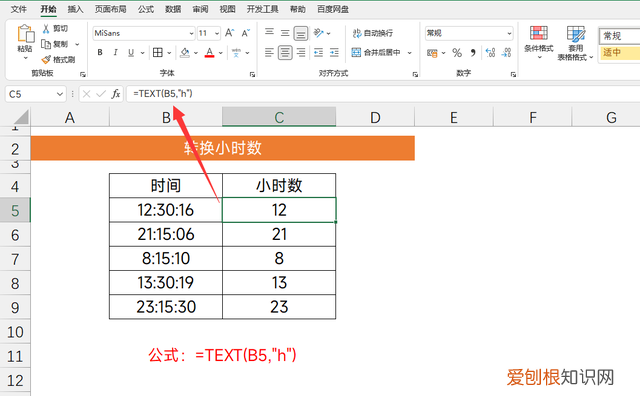This screenshot has width=640, height=396.
Task: Open the File (文件) tab
Action: 19,9
